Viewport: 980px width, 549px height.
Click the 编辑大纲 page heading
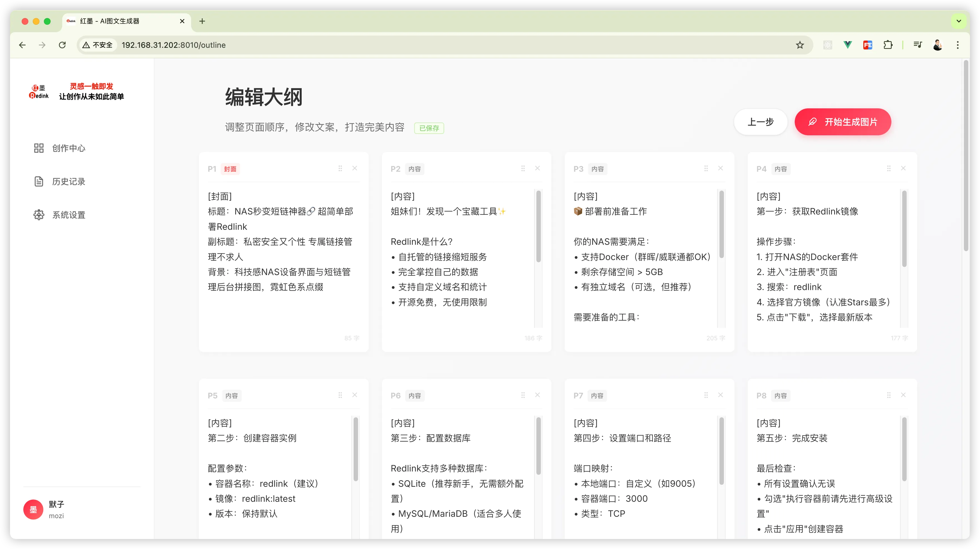(264, 97)
